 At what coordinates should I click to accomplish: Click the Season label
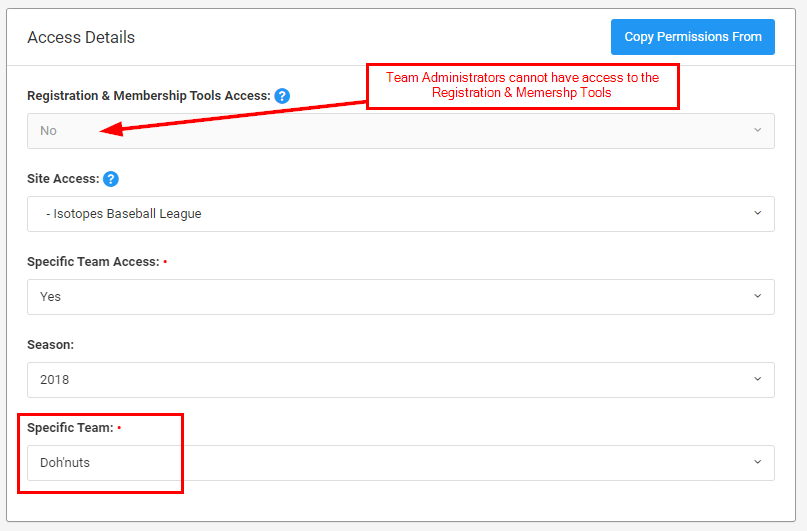tap(50, 345)
